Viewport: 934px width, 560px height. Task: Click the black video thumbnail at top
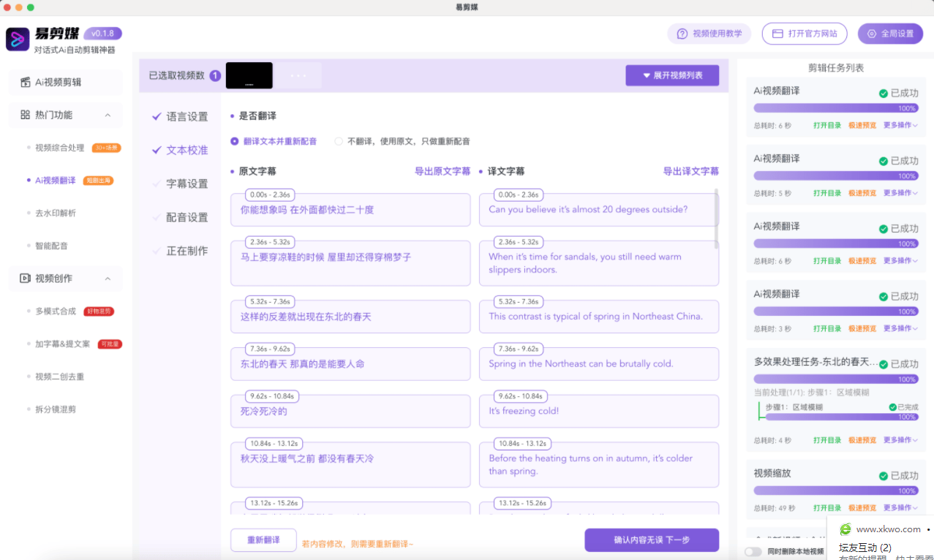coord(249,75)
